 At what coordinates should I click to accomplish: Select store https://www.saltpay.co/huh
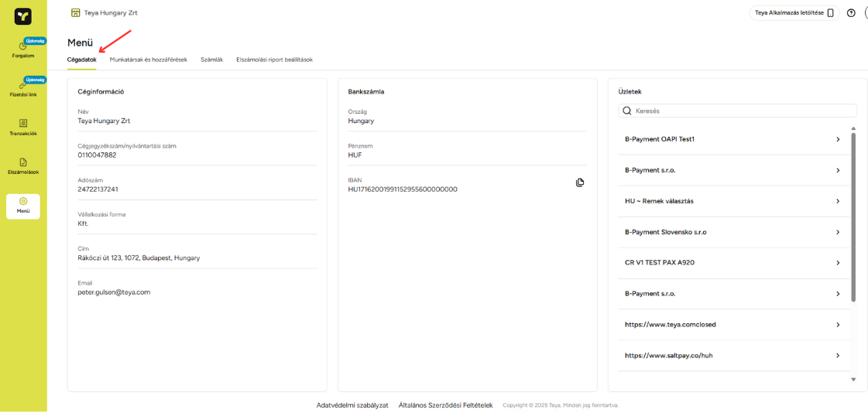733,356
